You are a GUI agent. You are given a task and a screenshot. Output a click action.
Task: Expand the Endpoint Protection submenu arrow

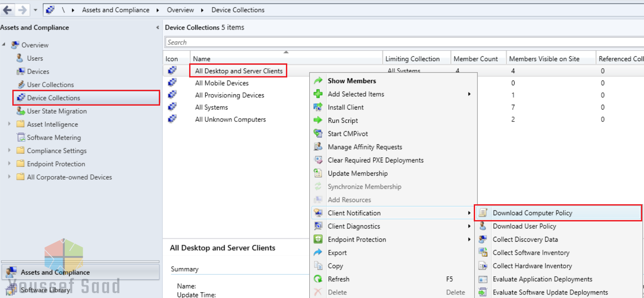469,239
